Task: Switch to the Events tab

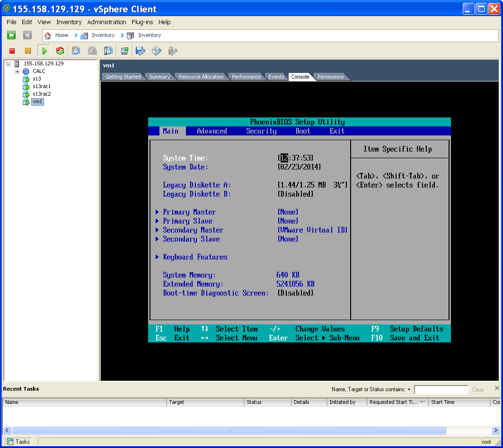Action: [x=276, y=77]
